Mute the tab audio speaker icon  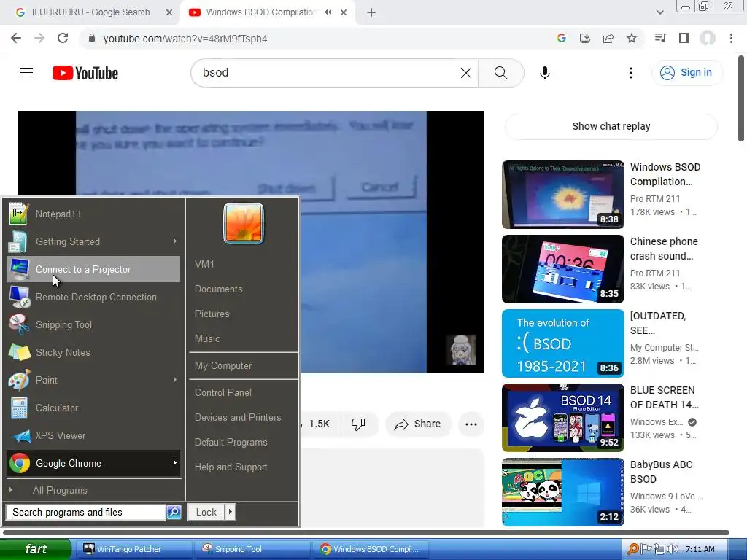pyautogui.click(x=328, y=12)
